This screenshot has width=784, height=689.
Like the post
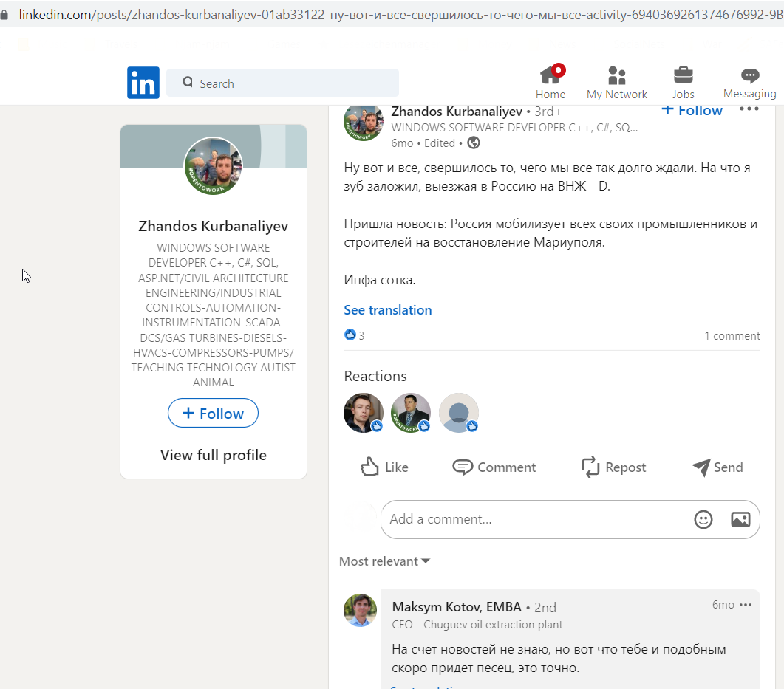(384, 467)
